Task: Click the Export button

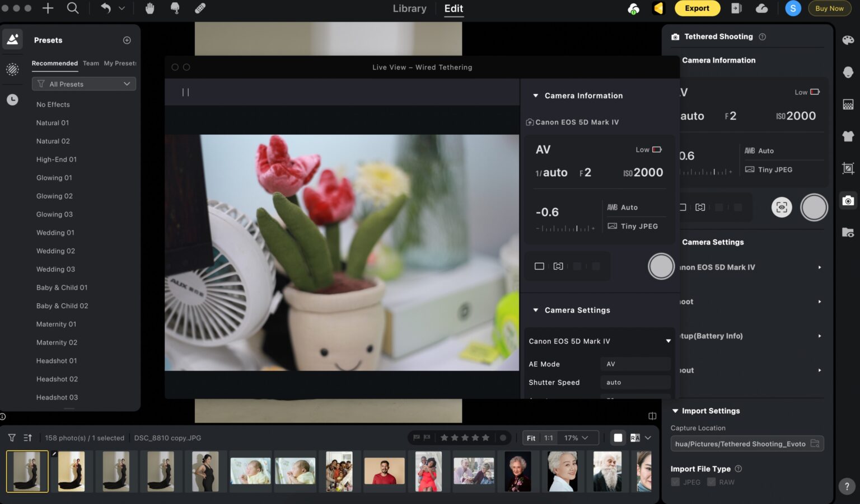Action: [697, 8]
